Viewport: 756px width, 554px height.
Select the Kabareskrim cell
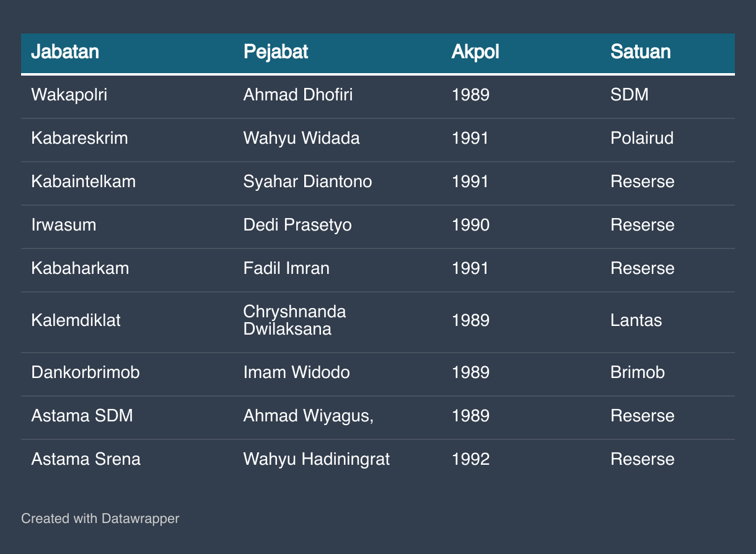point(79,138)
